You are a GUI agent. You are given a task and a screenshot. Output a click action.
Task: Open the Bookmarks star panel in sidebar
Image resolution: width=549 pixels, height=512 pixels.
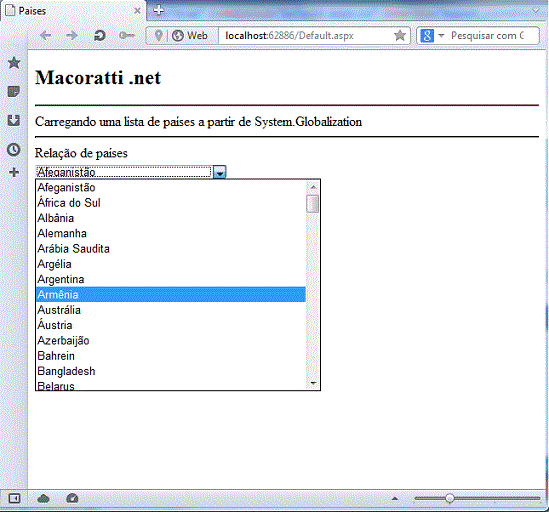point(14,63)
